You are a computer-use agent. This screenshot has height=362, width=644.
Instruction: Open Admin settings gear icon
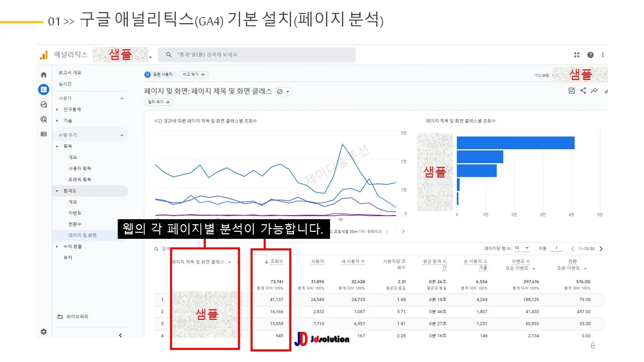pyautogui.click(x=44, y=332)
